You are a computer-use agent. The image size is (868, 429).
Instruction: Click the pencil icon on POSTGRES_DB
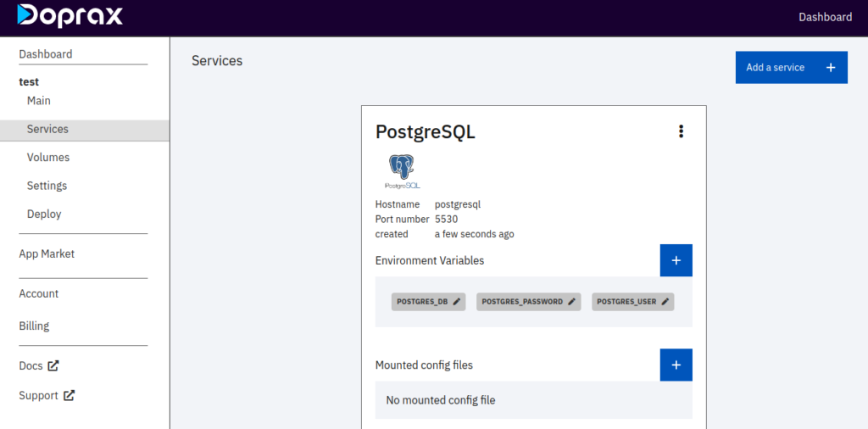pos(457,302)
